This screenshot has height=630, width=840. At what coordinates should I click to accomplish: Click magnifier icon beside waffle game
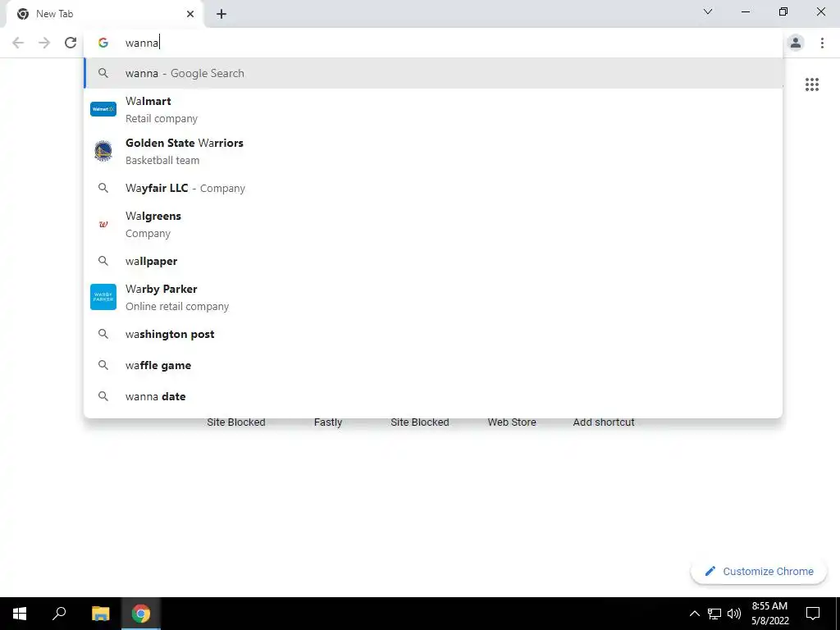[103, 365]
